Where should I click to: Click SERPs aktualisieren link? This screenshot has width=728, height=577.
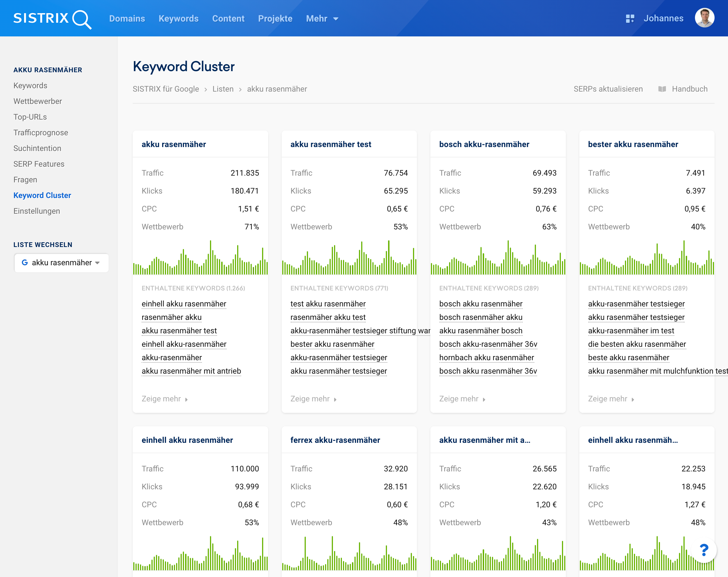608,89
